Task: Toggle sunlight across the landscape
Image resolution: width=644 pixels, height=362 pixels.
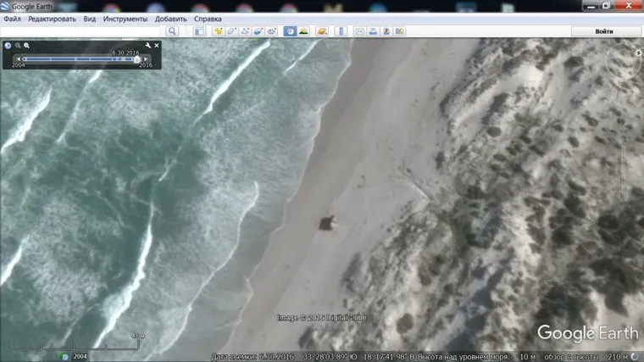Action: click(x=303, y=31)
